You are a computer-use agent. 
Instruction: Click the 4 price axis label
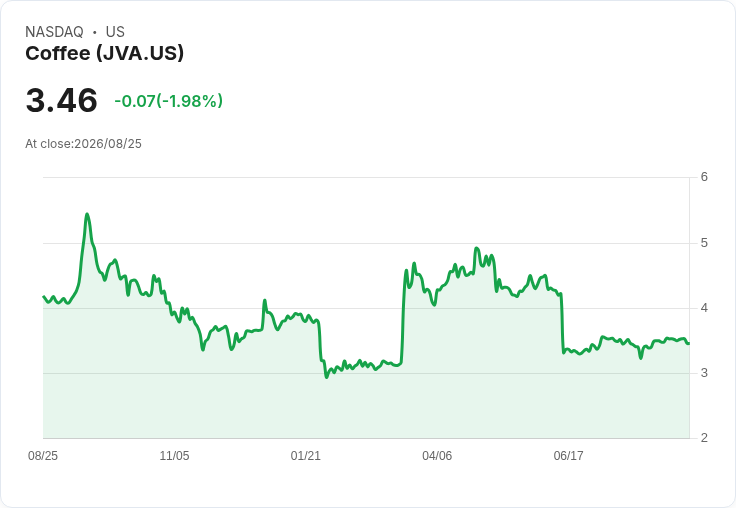[x=704, y=308]
